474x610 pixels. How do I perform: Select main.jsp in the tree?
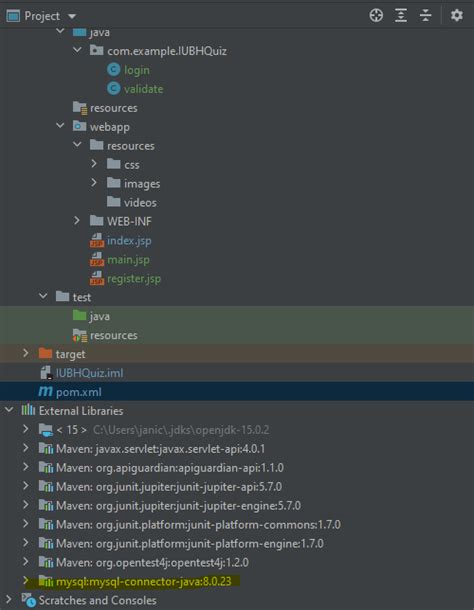click(128, 260)
